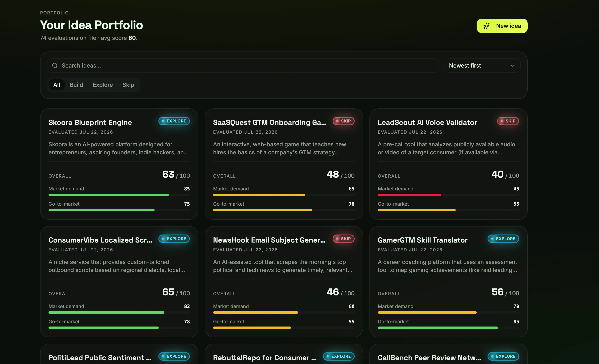
Task: Open the LeadScout AI Voice Validator card title
Action: coord(427,122)
